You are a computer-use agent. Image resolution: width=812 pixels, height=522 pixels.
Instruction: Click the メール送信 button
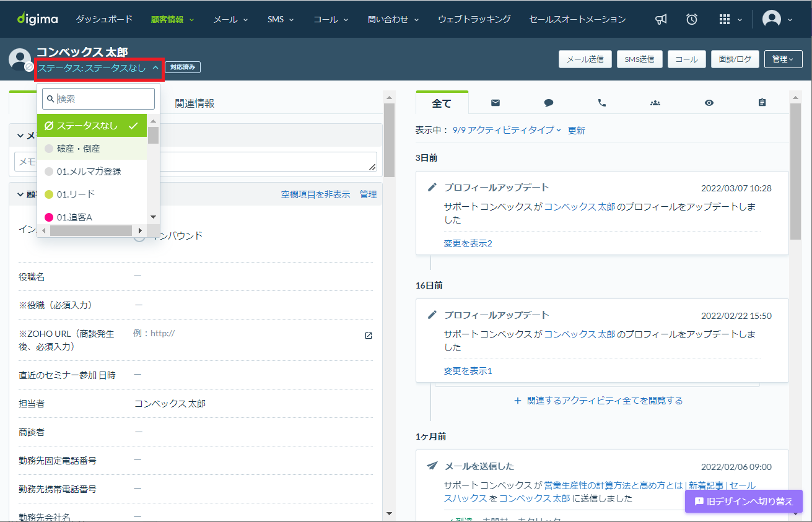pyautogui.click(x=585, y=59)
